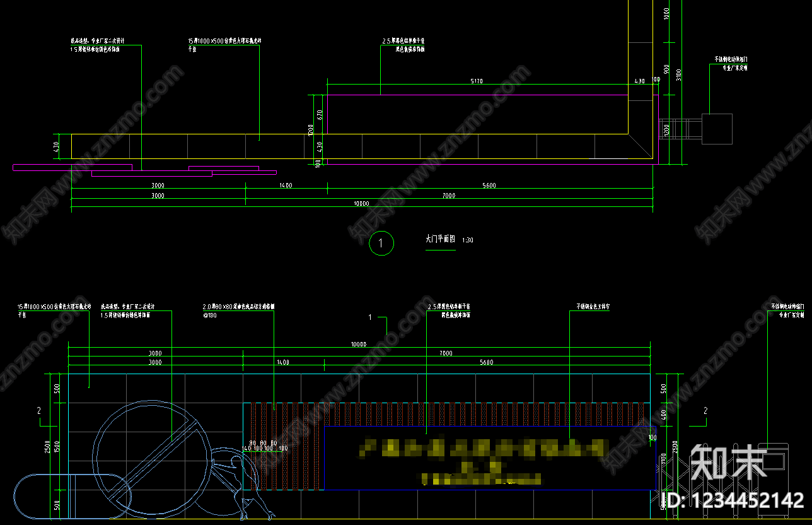This screenshot has height=525, width=812.
Task: Select the 10800 overall plan dimension
Action: pyautogui.click(x=361, y=204)
